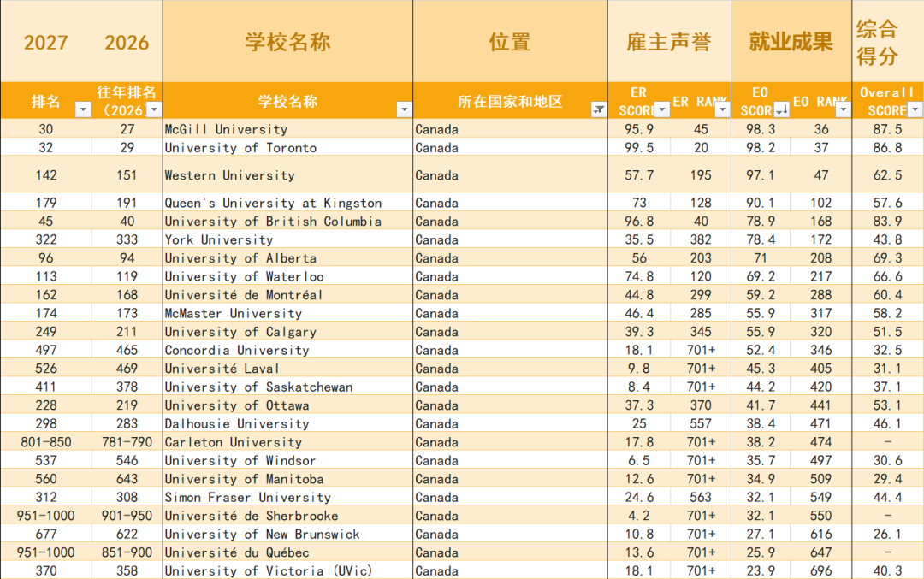Select rank 142 for Western University
The image size is (924, 579).
(46, 175)
